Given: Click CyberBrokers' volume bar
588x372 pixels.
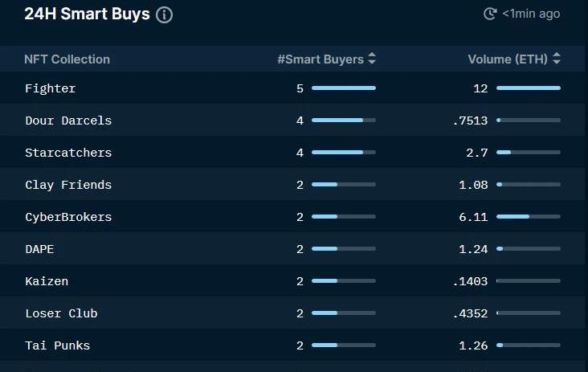Looking at the screenshot, I should tap(528, 217).
